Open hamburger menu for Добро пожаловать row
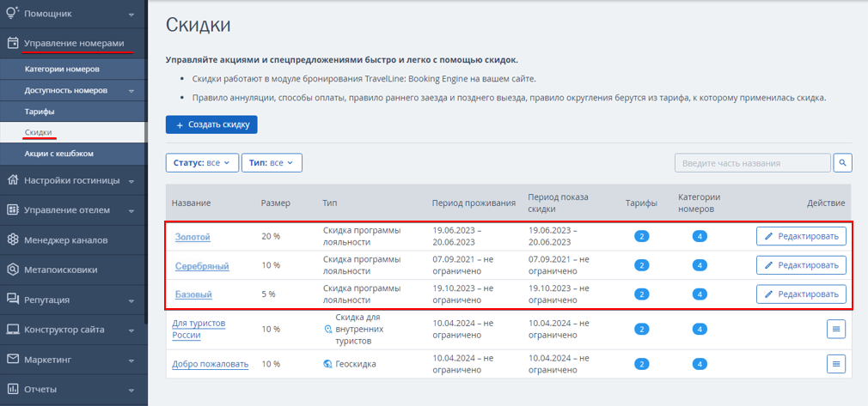Viewport: 868px width, 406px height. (836, 364)
